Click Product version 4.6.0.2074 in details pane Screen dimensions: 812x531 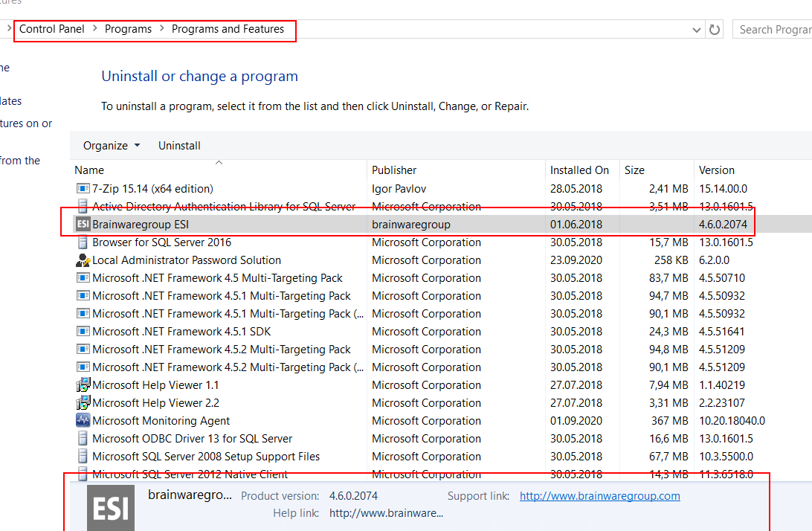354,496
